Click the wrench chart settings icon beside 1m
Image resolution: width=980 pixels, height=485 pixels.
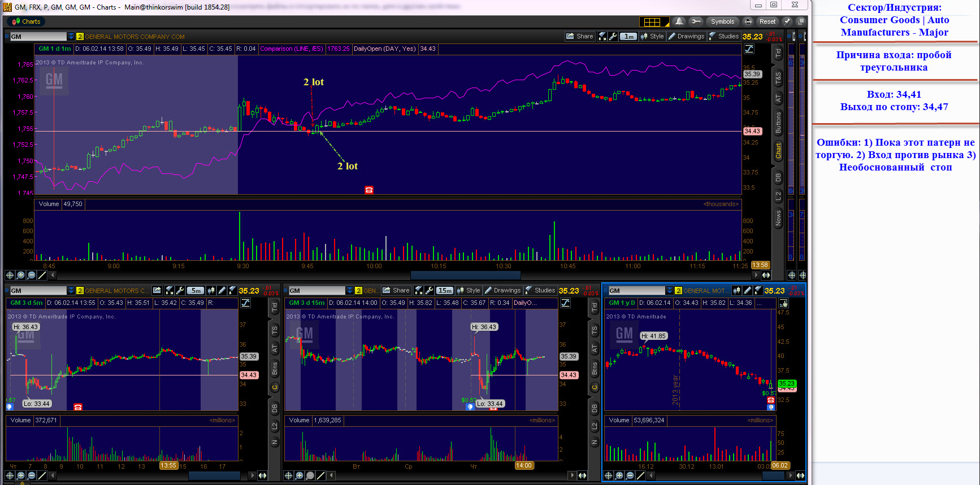(x=613, y=36)
